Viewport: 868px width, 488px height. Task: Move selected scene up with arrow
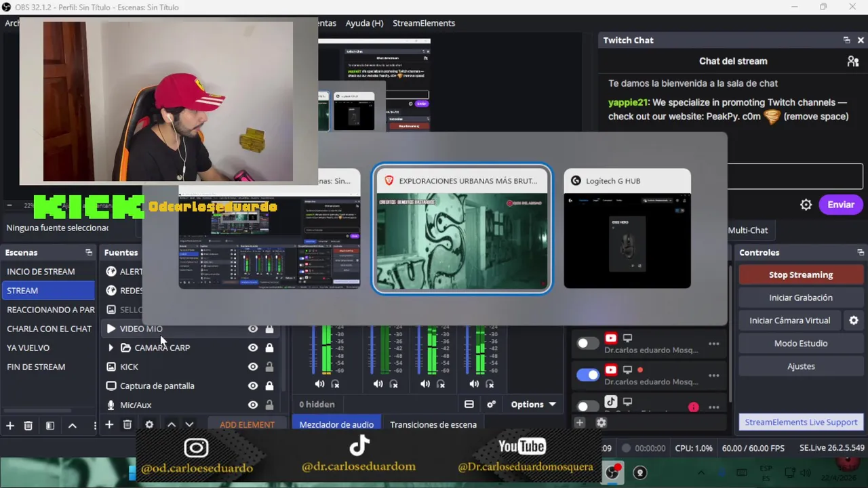[x=73, y=425]
